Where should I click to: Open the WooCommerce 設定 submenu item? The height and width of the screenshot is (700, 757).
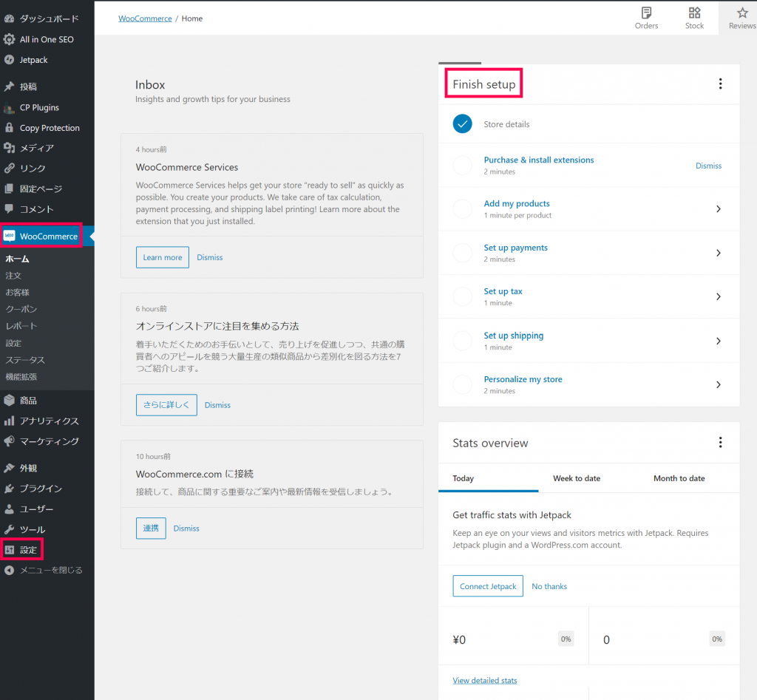pos(13,343)
